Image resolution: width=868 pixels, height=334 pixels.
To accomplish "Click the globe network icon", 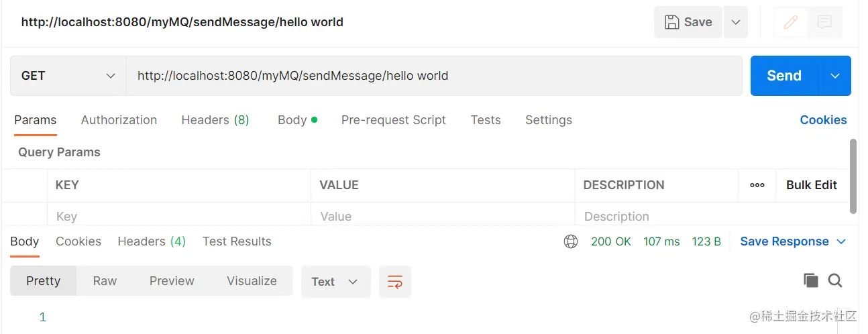I will pos(571,241).
